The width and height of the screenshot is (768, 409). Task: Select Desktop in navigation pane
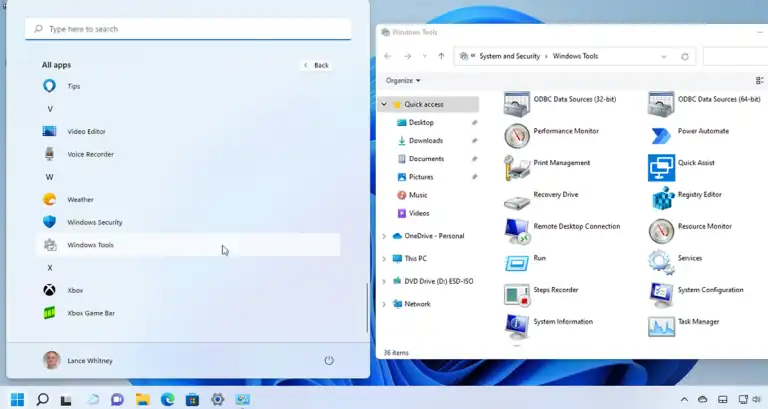pyautogui.click(x=421, y=122)
